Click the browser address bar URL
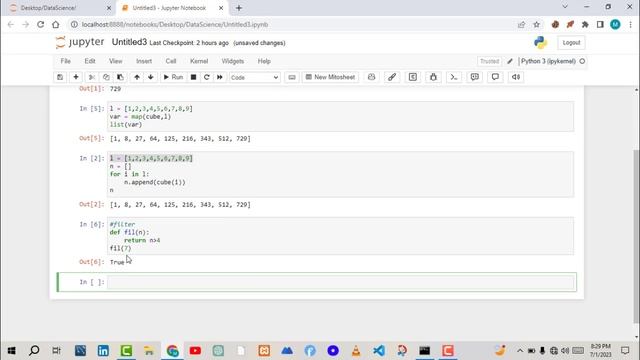The image size is (640, 360). [175, 24]
